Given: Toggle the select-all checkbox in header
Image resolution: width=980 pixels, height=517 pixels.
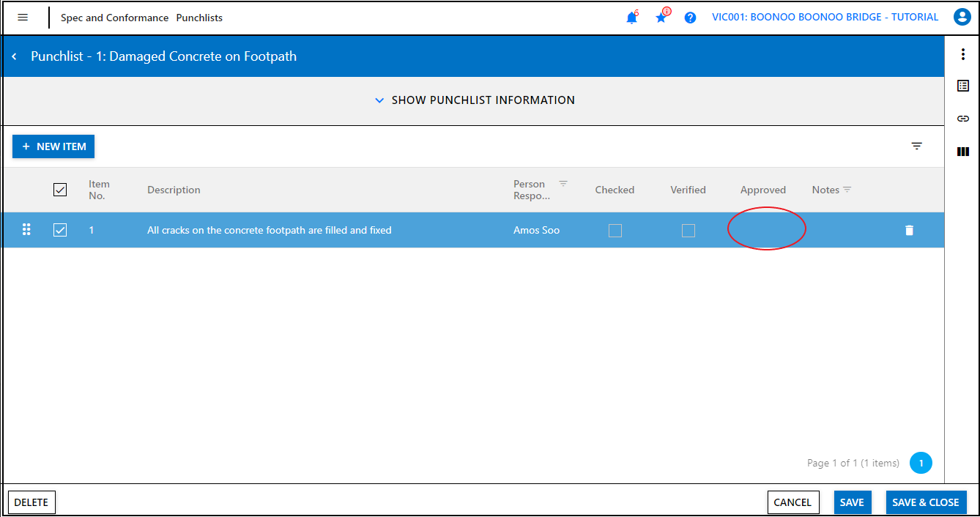Looking at the screenshot, I should coord(60,190).
